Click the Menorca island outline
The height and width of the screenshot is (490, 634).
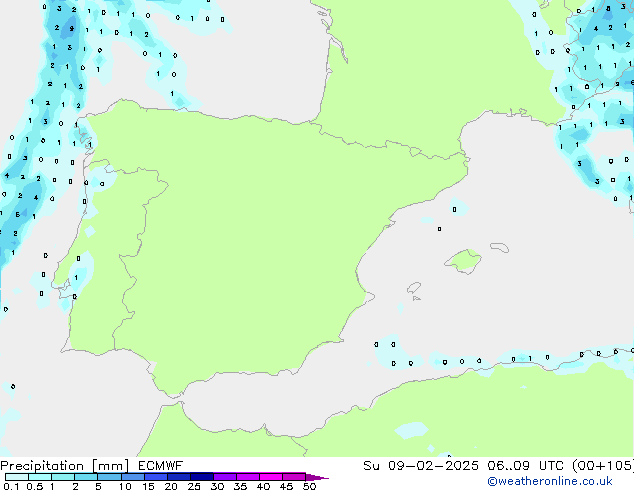500,247
